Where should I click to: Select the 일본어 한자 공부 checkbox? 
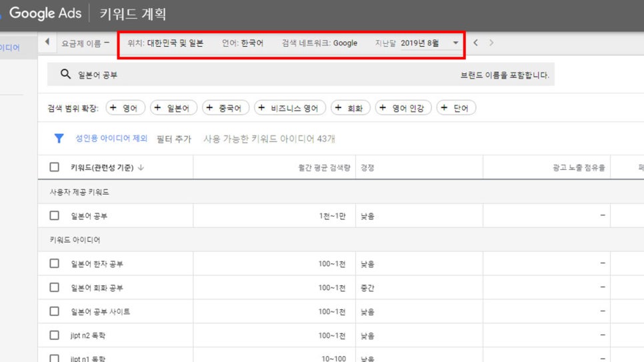coord(55,263)
